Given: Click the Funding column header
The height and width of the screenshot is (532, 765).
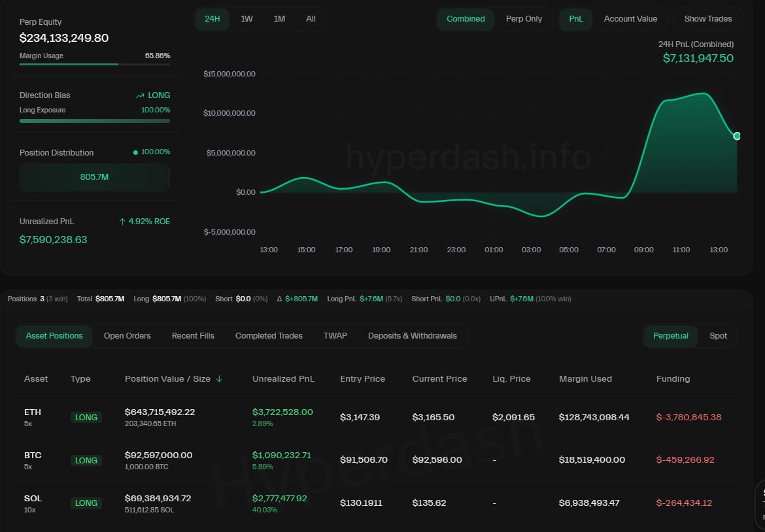Looking at the screenshot, I should tap(673, 379).
